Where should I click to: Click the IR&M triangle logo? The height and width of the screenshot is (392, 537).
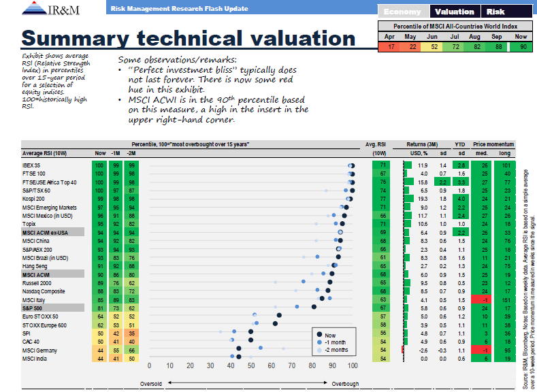[x=34, y=8]
